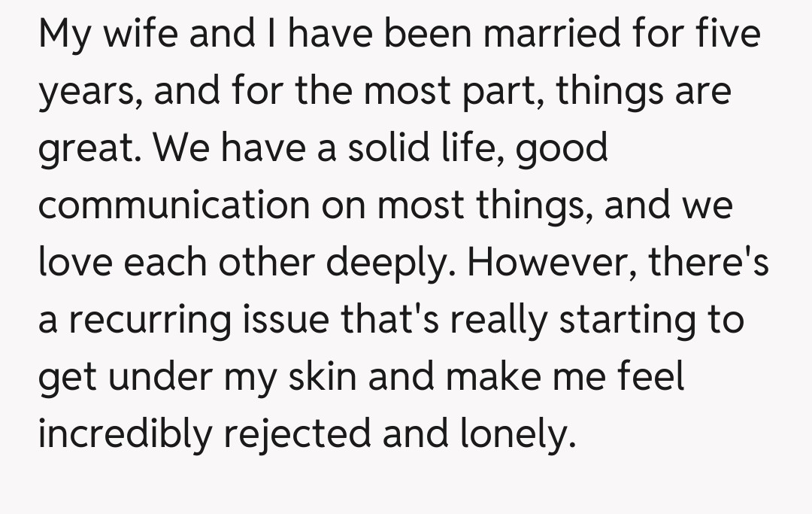Click the word "issue"
Image resolution: width=812 pixels, height=514 pixels.
point(287,319)
